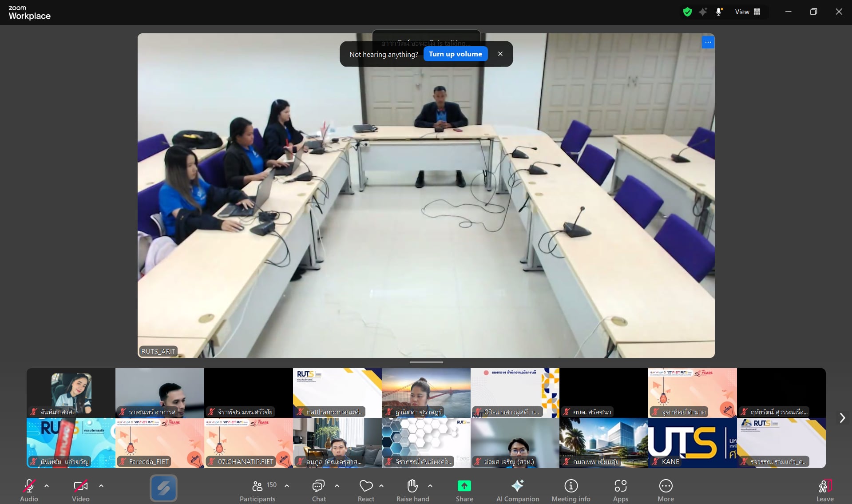Leave the meeting
852x504 pixels.
point(824,489)
